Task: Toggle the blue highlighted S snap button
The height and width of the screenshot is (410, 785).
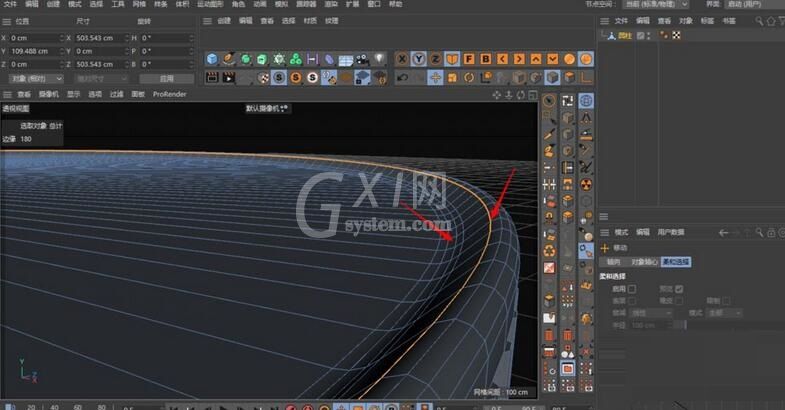Action: [279, 78]
